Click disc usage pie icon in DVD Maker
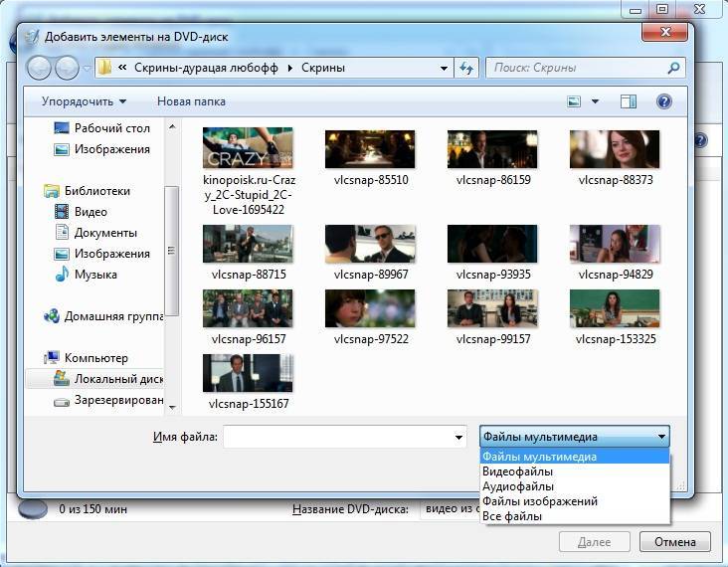 click(33, 509)
